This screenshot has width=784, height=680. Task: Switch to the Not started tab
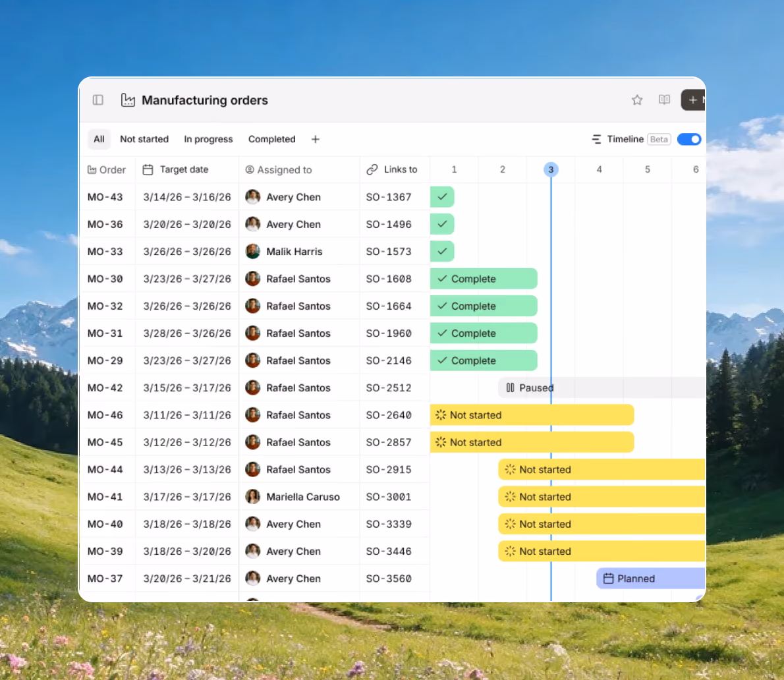(x=144, y=139)
